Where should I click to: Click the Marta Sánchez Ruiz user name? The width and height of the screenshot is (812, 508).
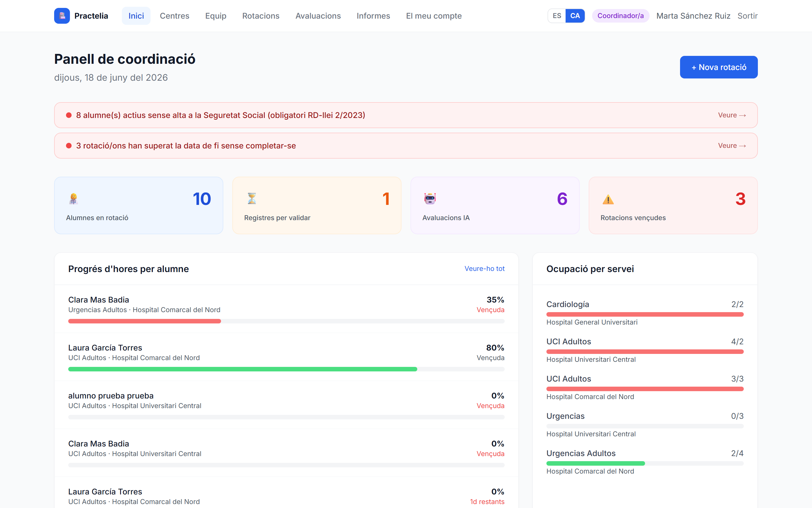tap(693, 16)
